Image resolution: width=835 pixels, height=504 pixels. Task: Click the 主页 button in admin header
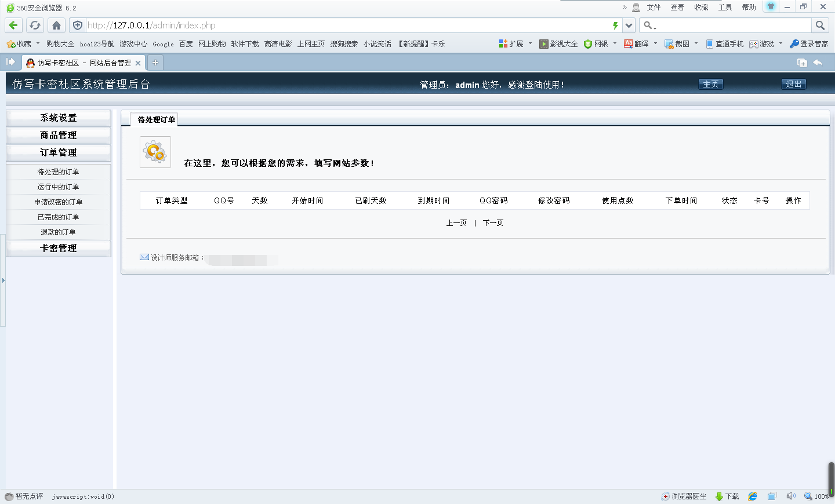(710, 84)
